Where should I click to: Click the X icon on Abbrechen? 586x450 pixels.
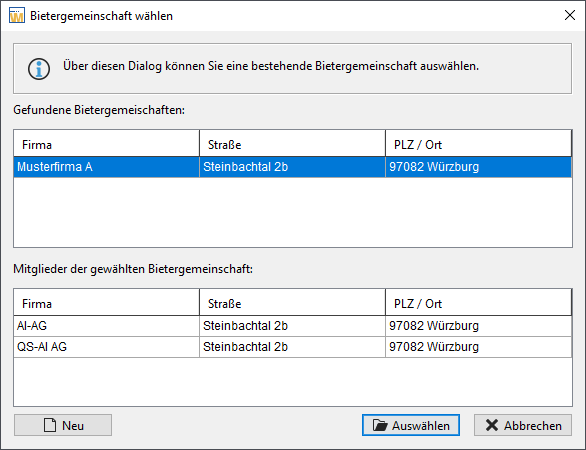(x=492, y=425)
